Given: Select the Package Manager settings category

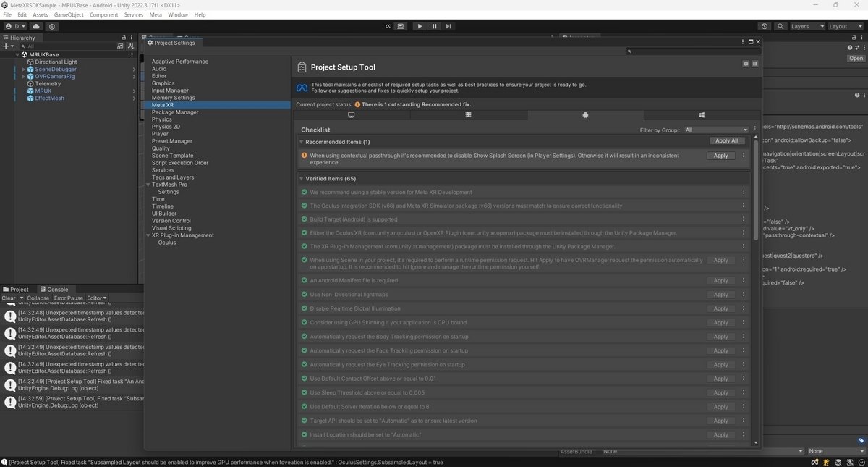Looking at the screenshot, I should click(175, 112).
